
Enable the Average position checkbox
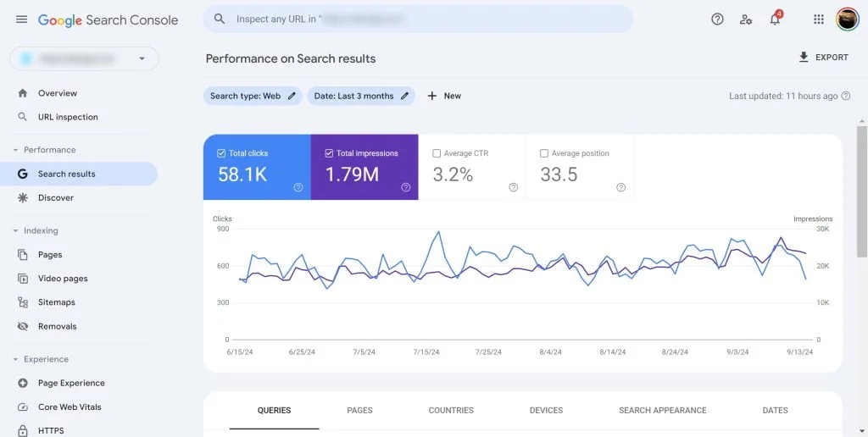[544, 153]
